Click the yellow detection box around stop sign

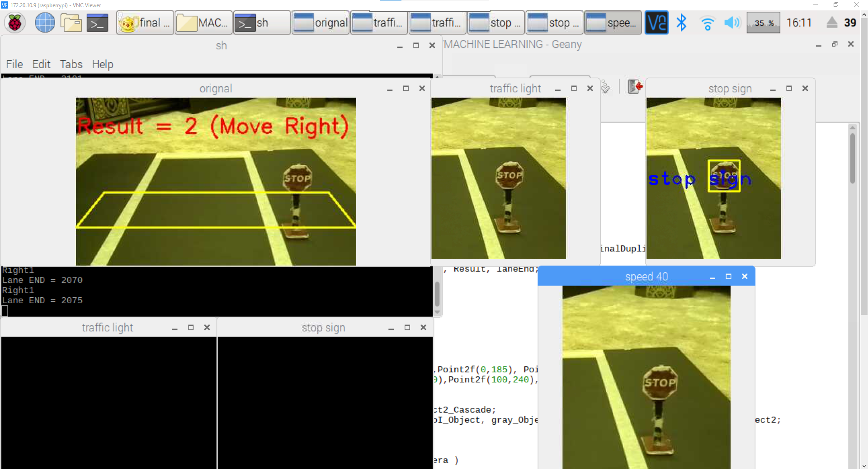(x=724, y=176)
